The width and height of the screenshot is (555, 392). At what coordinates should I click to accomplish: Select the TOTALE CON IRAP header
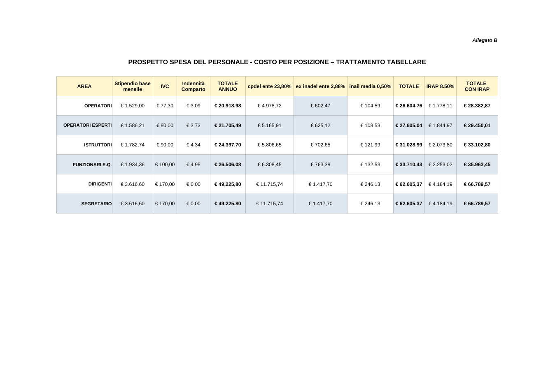click(x=477, y=86)
